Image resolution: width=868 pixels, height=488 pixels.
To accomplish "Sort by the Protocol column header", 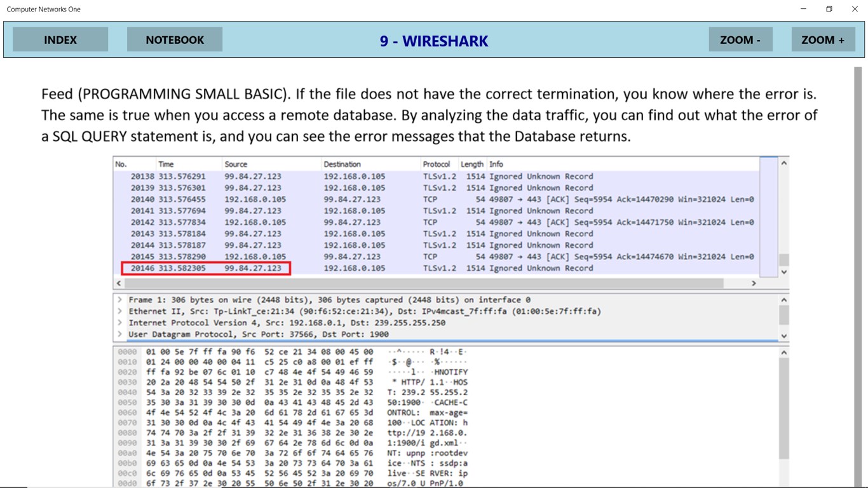I will [x=437, y=164].
